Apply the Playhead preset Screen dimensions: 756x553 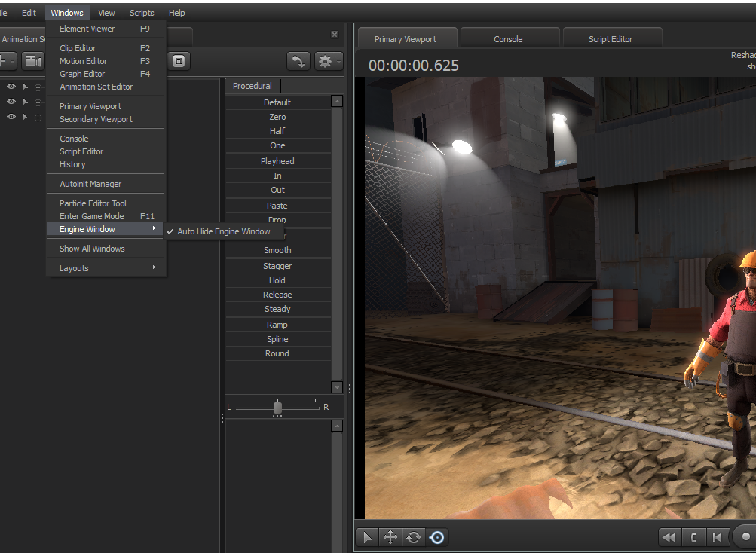click(277, 161)
